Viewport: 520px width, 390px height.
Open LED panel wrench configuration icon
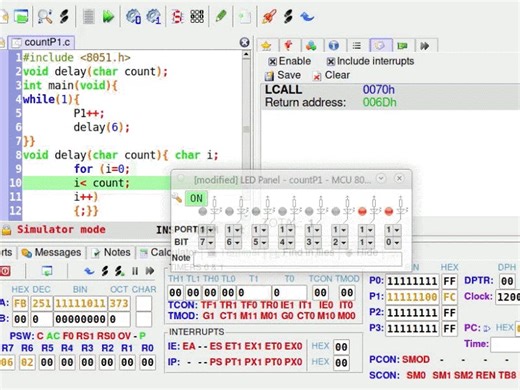point(177,198)
